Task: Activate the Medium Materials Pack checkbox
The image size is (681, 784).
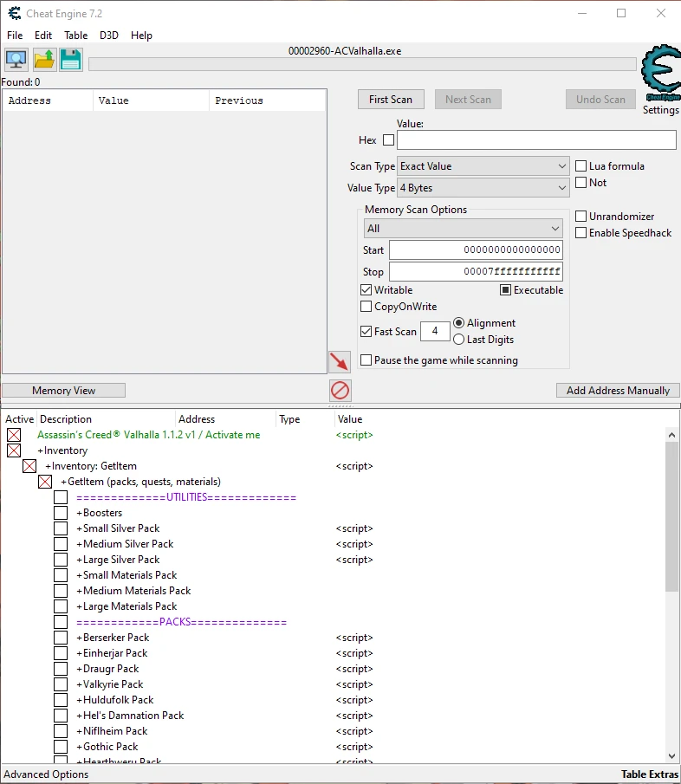Action: coord(61,591)
